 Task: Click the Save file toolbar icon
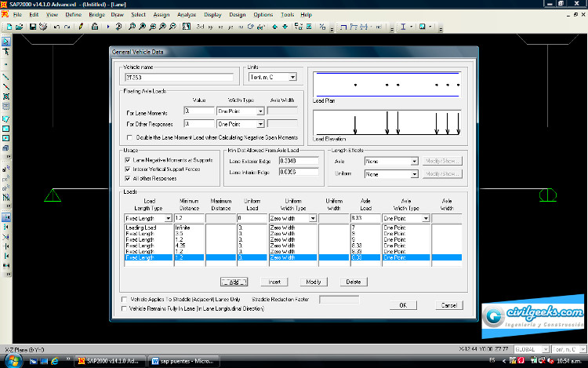coord(32,27)
